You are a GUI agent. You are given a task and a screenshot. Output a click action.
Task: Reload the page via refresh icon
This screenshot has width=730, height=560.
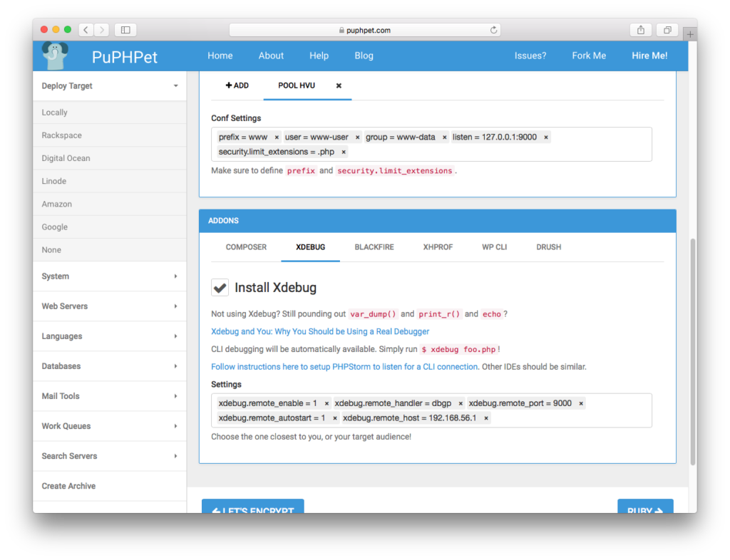493,30
